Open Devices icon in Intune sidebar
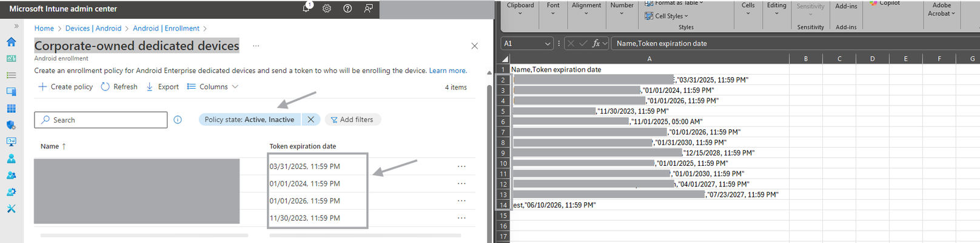This screenshot has width=980, height=243. click(x=12, y=92)
